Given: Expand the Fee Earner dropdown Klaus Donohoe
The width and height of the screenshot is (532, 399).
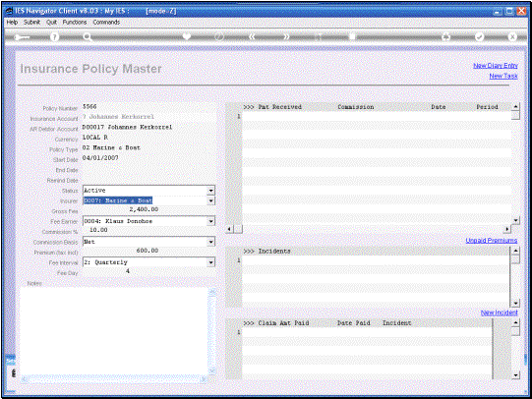Looking at the screenshot, I should [x=211, y=221].
